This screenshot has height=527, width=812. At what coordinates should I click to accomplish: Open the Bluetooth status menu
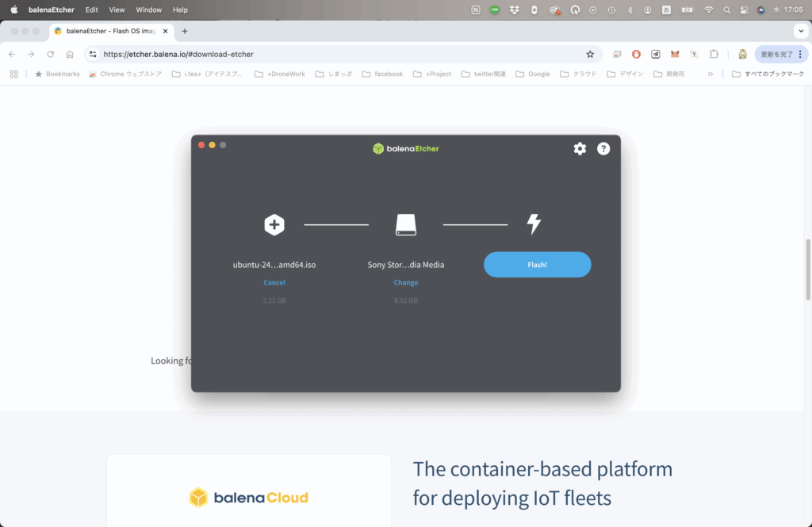630,10
